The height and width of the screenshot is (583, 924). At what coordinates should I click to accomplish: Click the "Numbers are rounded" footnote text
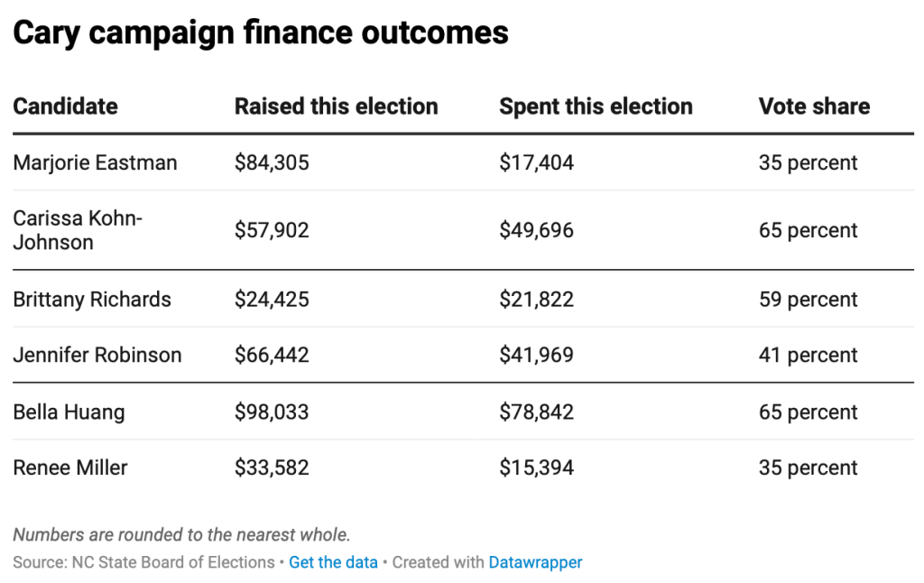(181, 534)
